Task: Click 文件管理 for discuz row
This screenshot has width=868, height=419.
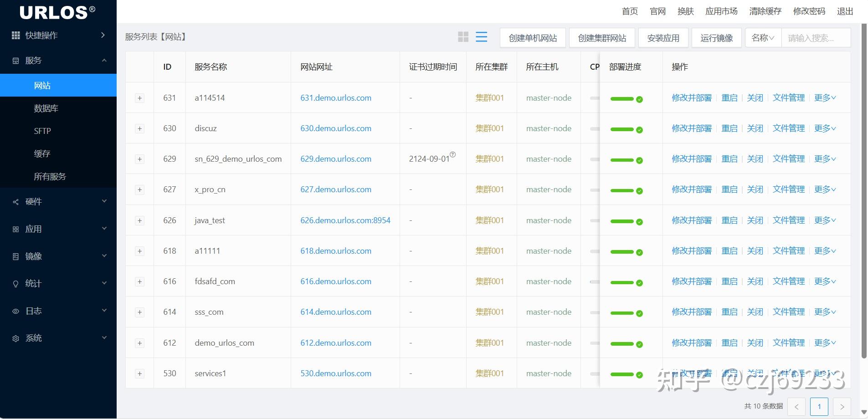Action: 789,128
